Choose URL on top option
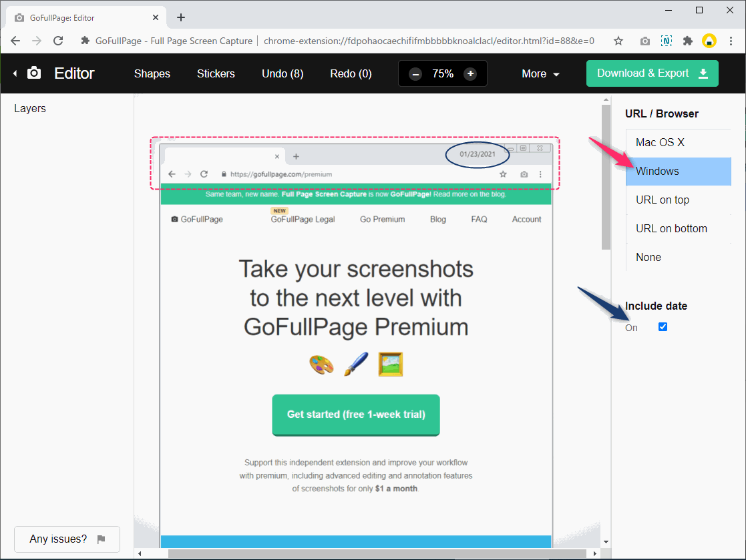The image size is (746, 560). (x=679, y=200)
